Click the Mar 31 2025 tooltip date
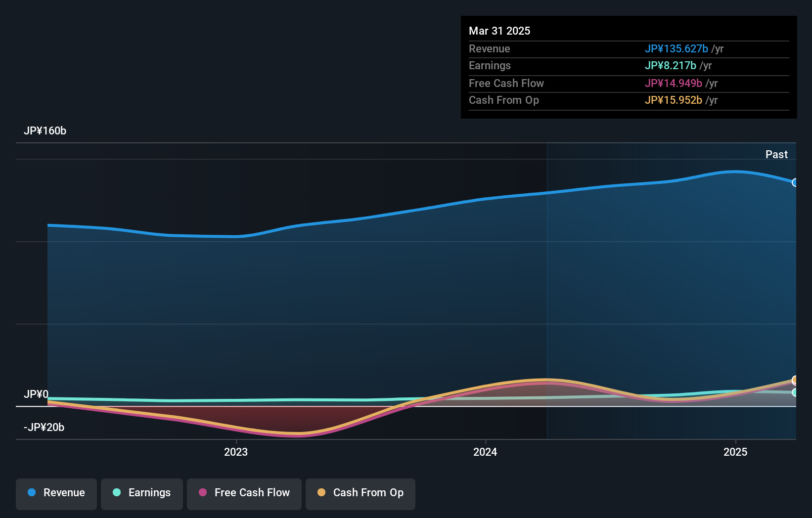This screenshot has width=812, height=518. coord(499,31)
